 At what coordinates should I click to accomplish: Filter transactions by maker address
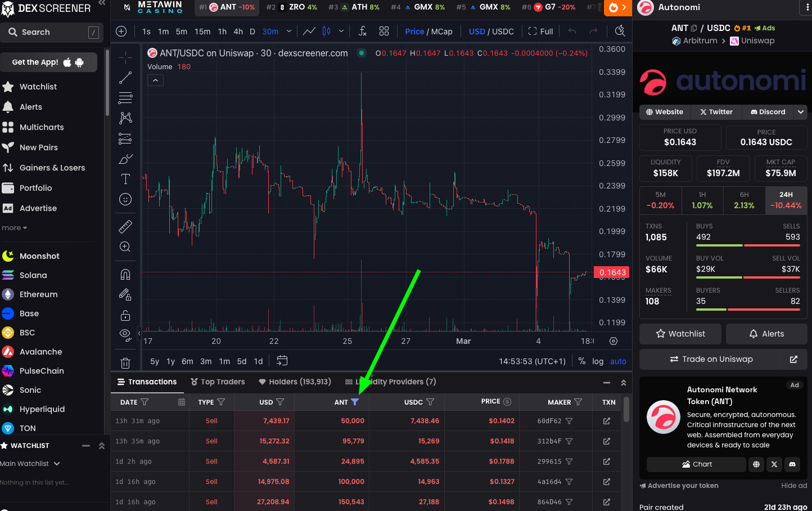click(578, 402)
